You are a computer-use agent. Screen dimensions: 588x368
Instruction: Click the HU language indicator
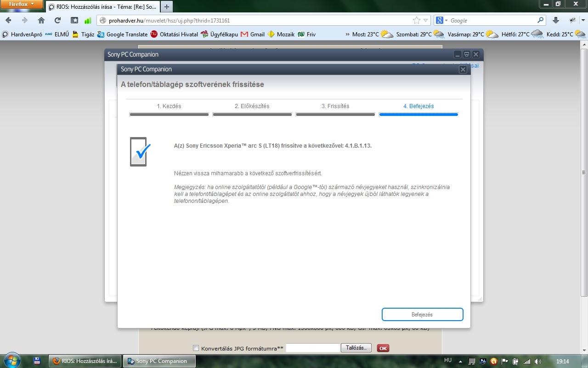click(x=448, y=361)
